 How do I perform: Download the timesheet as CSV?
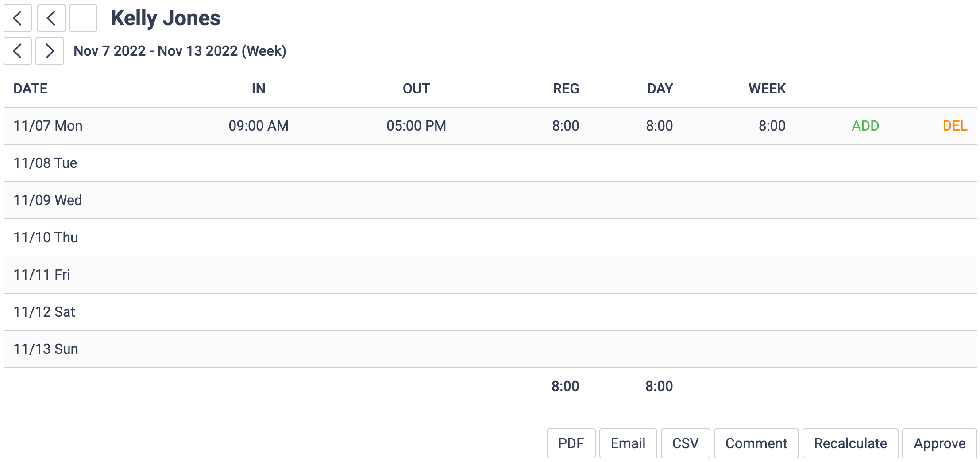click(685, 443)
